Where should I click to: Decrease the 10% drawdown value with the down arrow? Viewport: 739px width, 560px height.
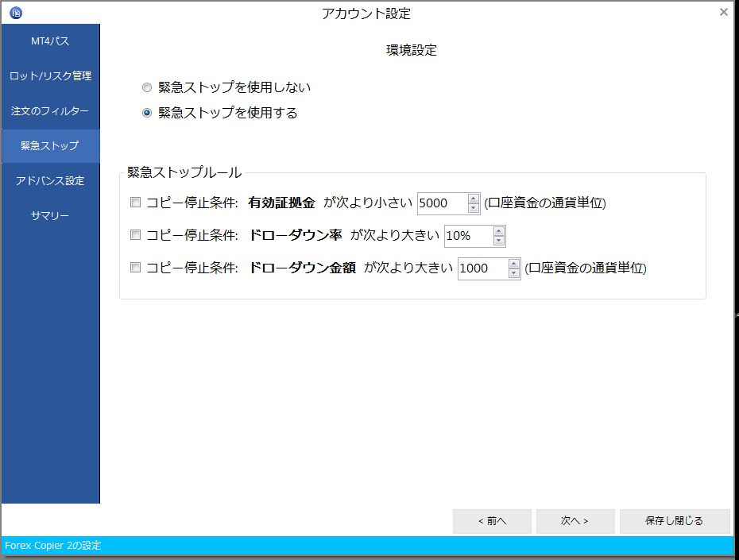499,240
